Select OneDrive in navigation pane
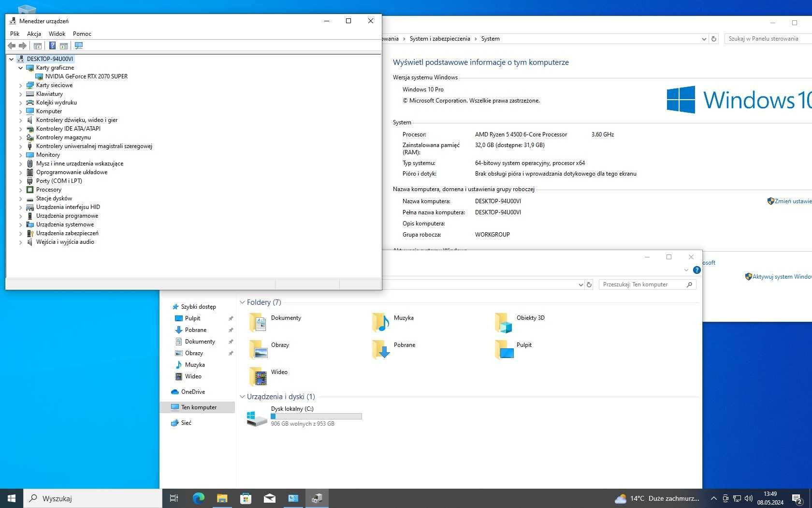812x508 pixels. tap(193, 392)
